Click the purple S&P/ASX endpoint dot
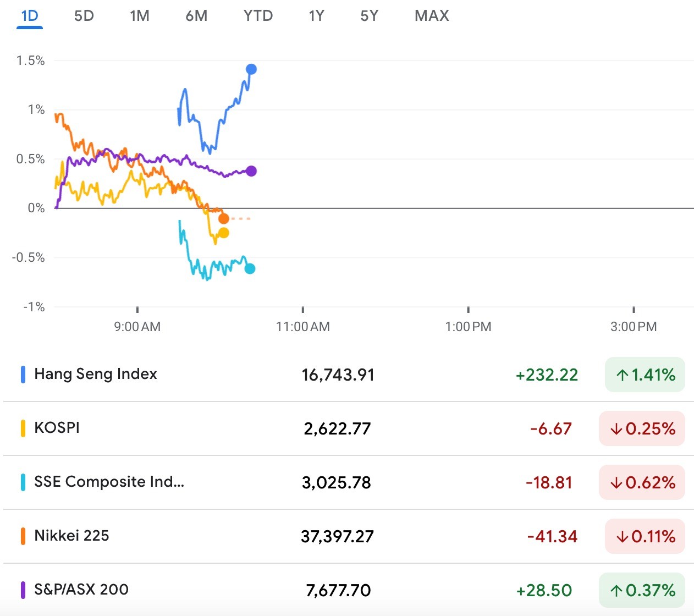The image size is (694, 616). [x=251, y=171]
